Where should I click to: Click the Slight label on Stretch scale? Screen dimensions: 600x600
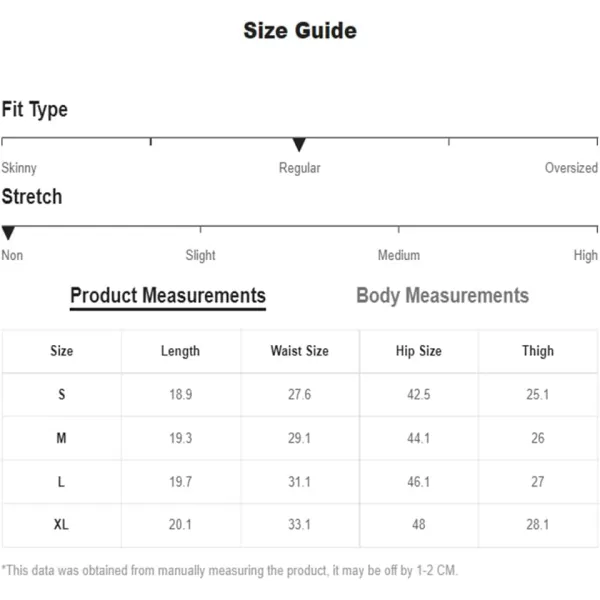[x=200, y=255]
